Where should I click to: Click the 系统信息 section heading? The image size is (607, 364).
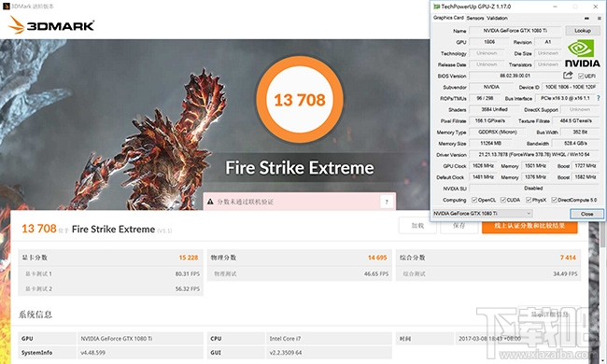(35, 315)
